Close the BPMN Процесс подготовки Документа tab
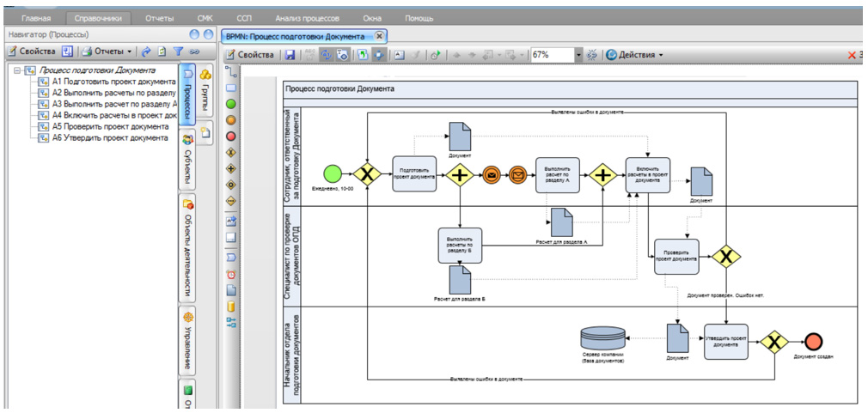 coord(379,36)
